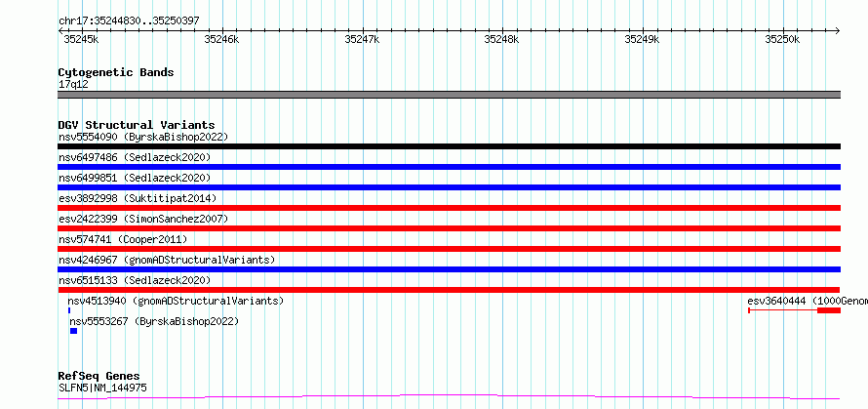Click the right arrow of the ruler
This screenshot has height=409, width=868.
pos(838,30)
